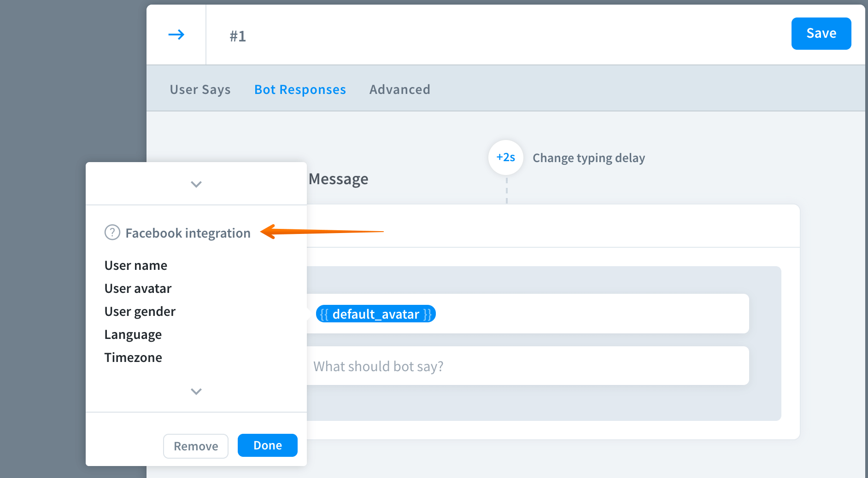Choose the User avatar attribute
The width and height of the screenshot is (868, 478).
138,288
